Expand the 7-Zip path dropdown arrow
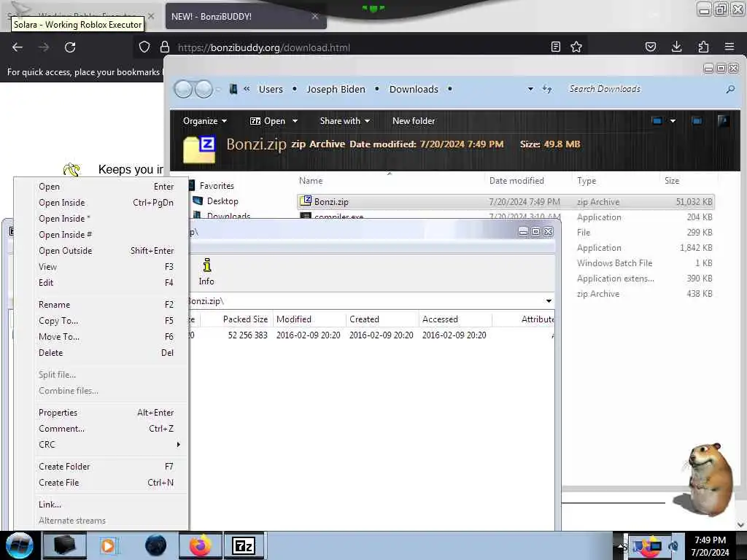 (x=549, y=301)
